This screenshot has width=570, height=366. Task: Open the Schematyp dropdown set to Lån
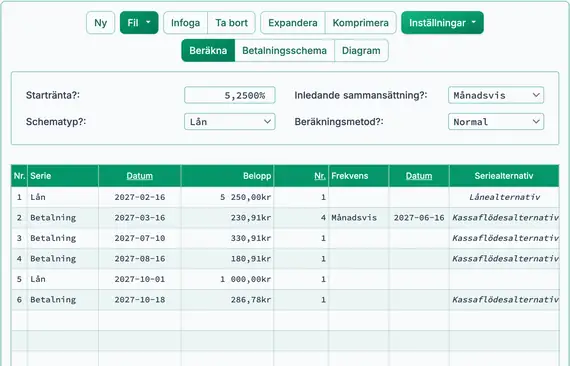click(x=230, y=122)
